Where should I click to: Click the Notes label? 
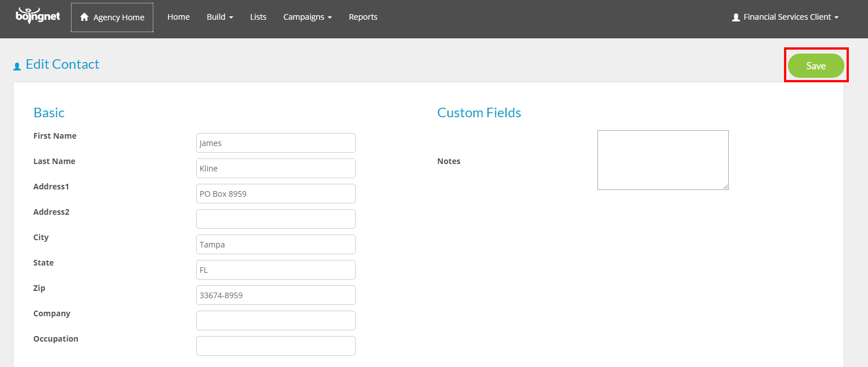[449, 161]
